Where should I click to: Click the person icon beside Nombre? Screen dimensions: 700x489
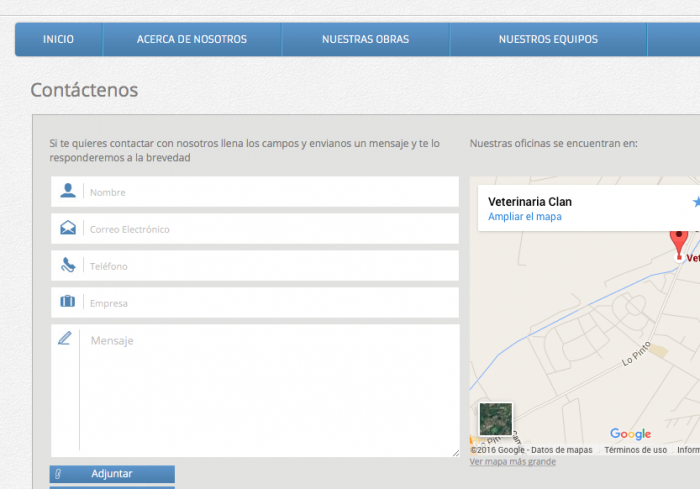[67, 191]
